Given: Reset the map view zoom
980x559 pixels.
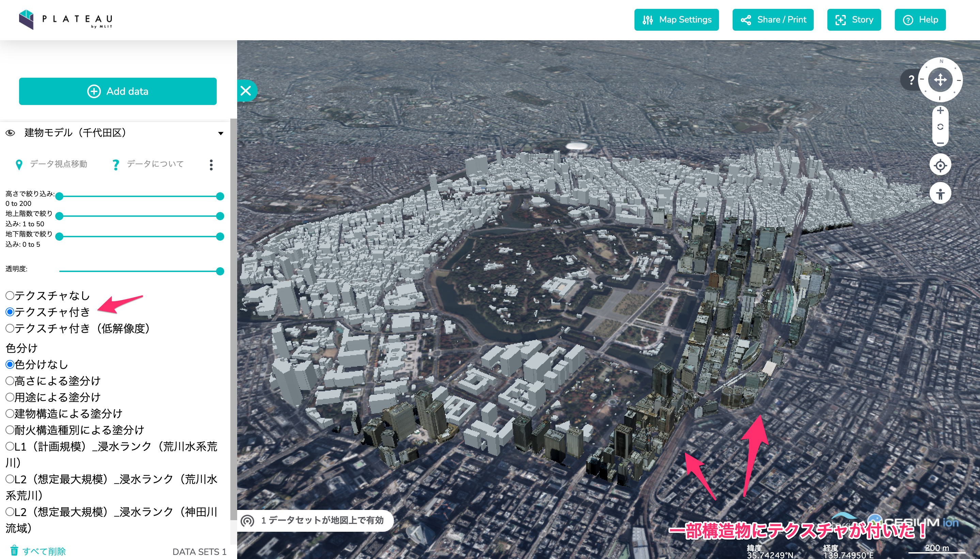Looking at the screenshot, I should coord(940,127).
